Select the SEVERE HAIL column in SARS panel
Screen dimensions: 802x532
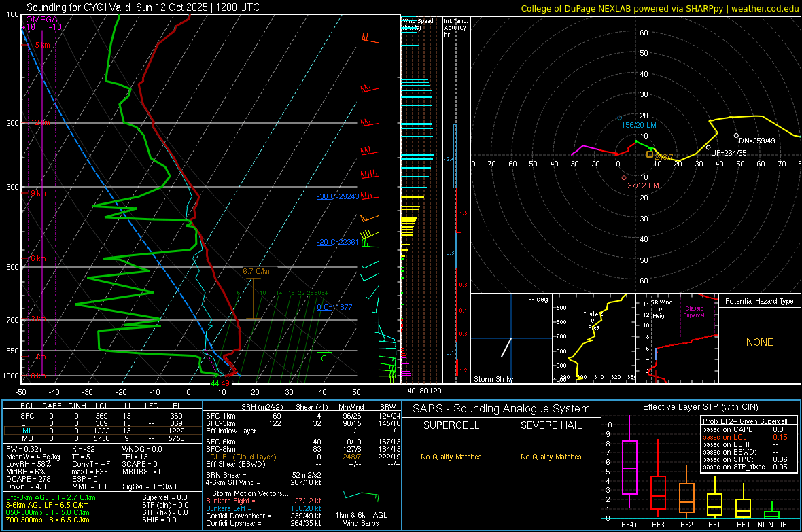pyautogui.click(x=551, y=425)
